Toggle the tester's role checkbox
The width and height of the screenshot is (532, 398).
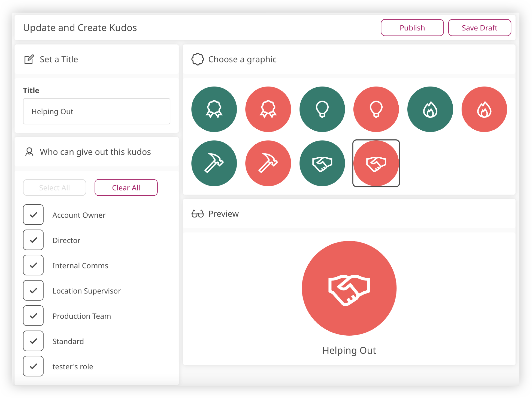click(33, 366)
